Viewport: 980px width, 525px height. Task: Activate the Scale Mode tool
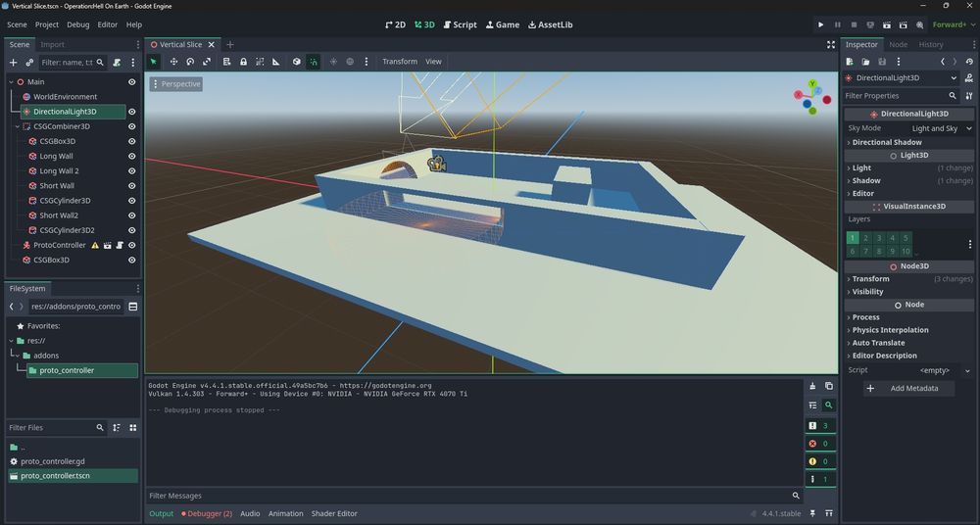[207, 62]
